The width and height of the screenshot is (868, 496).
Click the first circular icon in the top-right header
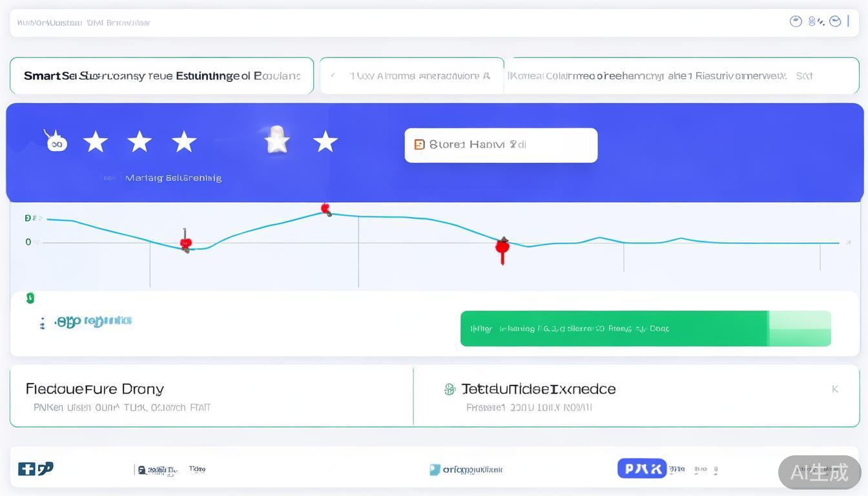click(x=796, y=21)
